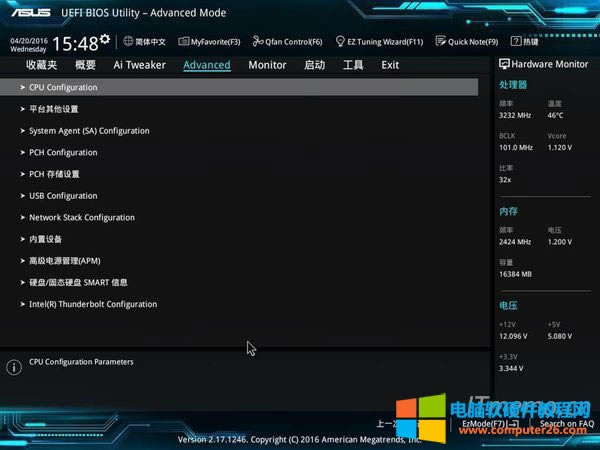Expand arrow beside 平台其他设置
The width and height of the screenshot is (600, 450).
pyautogui.click(x=23, y=109)
